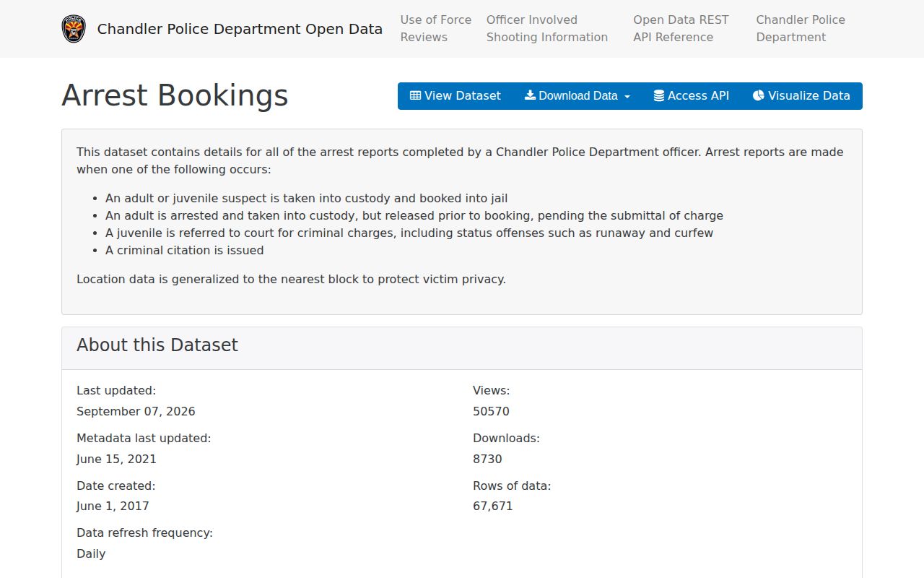
Task: Open the Use of Force Reviews page
Action: [x=436, y=29]
